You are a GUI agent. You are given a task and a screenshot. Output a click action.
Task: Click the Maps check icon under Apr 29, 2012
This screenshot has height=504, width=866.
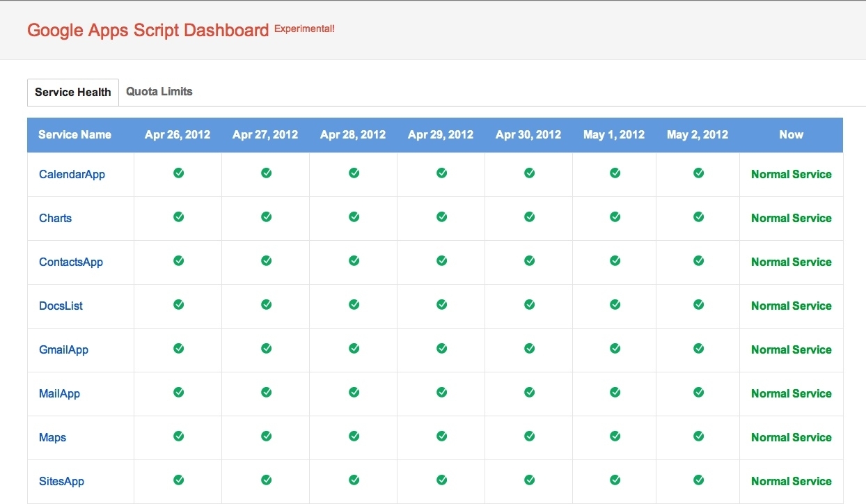click(441, 436)
